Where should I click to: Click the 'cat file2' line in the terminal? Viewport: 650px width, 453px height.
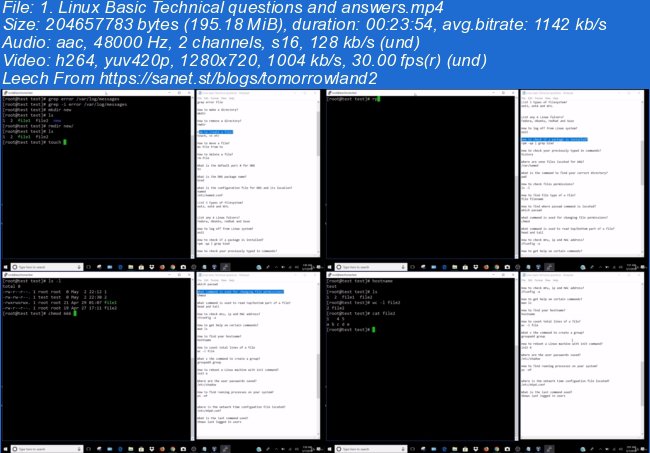pyautogui.click(x=361, y=313)
